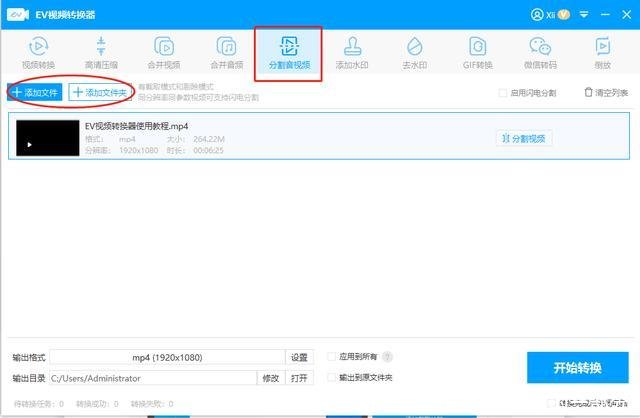The width and height of the screenshot is (640, 418).
Task: Click the C:/Users/Administrator output path field
Action: (153, 378)
